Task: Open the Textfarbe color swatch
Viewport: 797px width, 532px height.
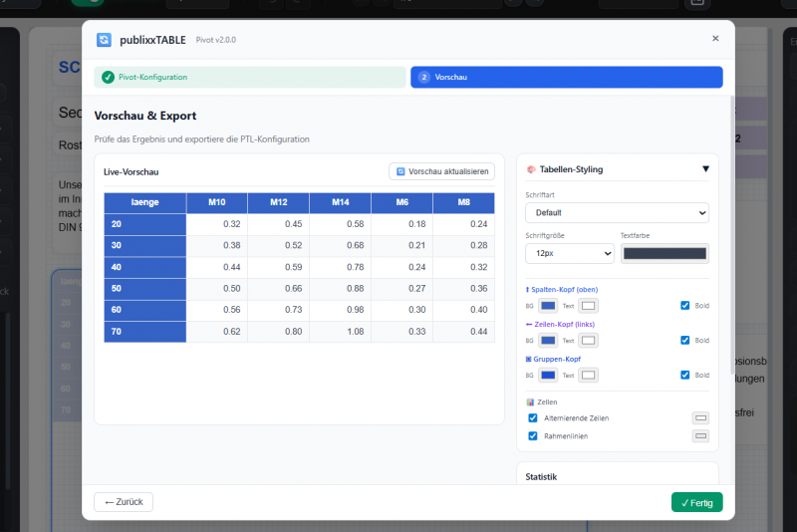Action: click(664, 254)
